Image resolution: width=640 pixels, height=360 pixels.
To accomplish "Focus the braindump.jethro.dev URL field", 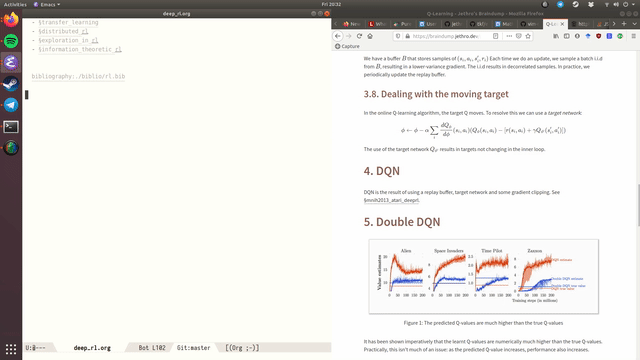I will pyautogui.click(x=446, y=36).
